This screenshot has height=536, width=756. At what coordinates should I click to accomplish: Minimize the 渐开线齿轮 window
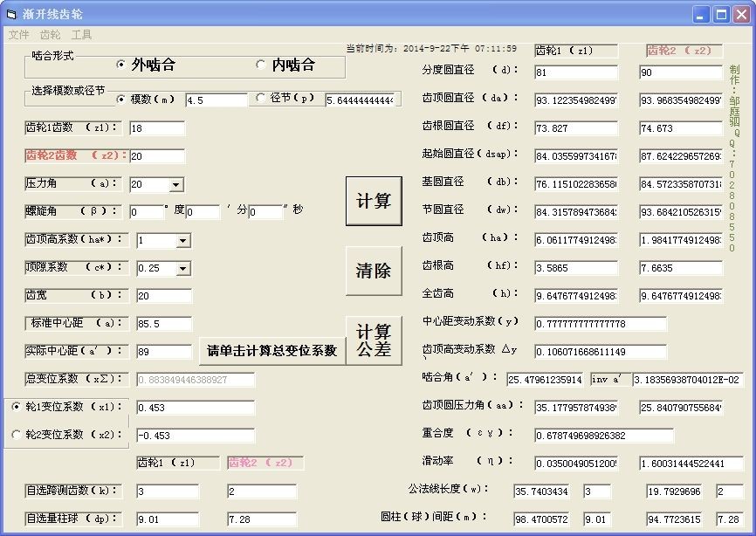702,15
